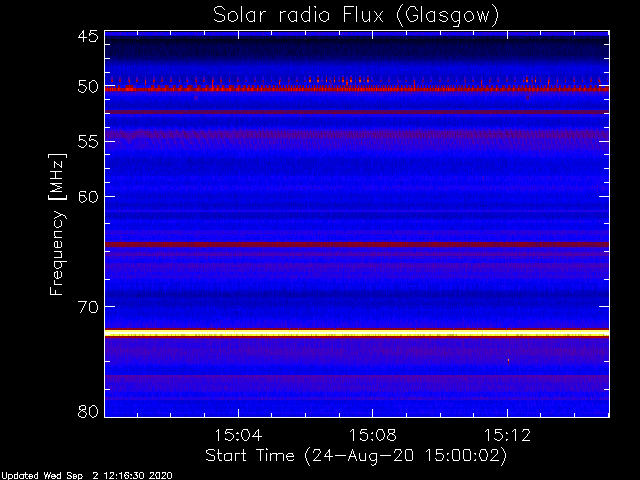The image size is (640, 480).
Task: Click the 15:04 time tick label
Action: coord(238,435)
